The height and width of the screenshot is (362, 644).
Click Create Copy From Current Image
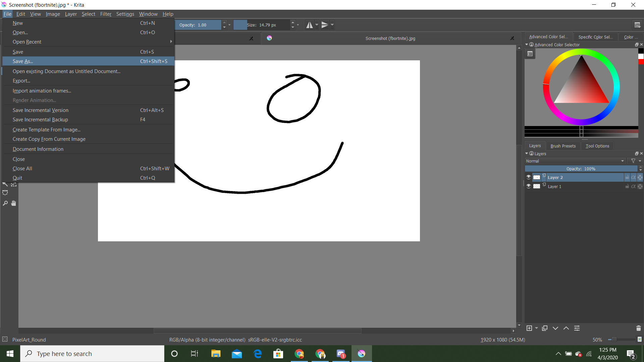click(x=49, y=139)
